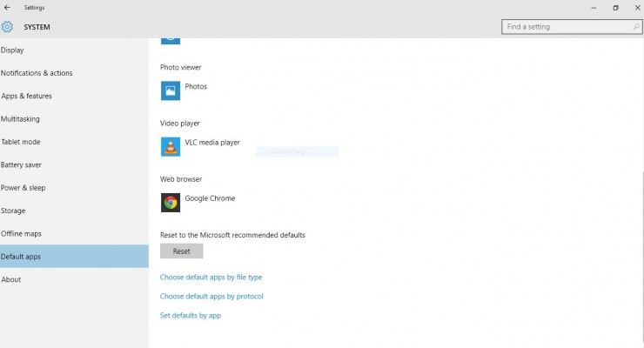Open Choose default apps by protocol

[x=211, y=297]
